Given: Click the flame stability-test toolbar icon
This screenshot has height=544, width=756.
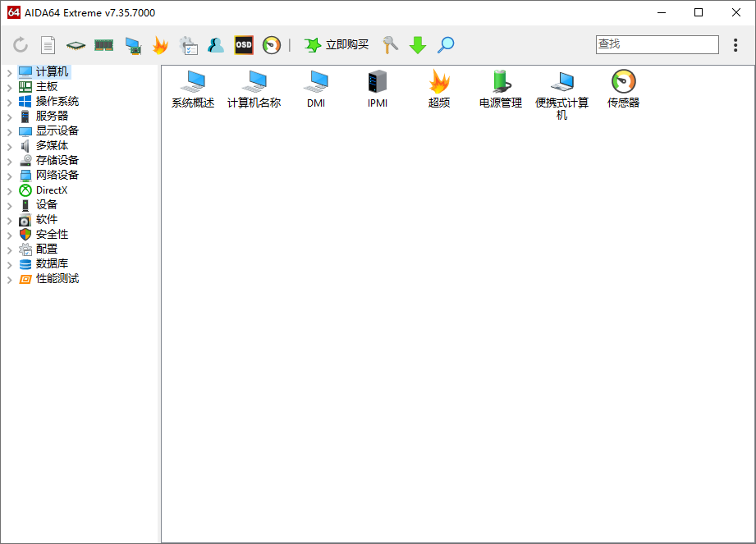Looking at the screenshot, I should pyautogui.click(x=161, y=45).
